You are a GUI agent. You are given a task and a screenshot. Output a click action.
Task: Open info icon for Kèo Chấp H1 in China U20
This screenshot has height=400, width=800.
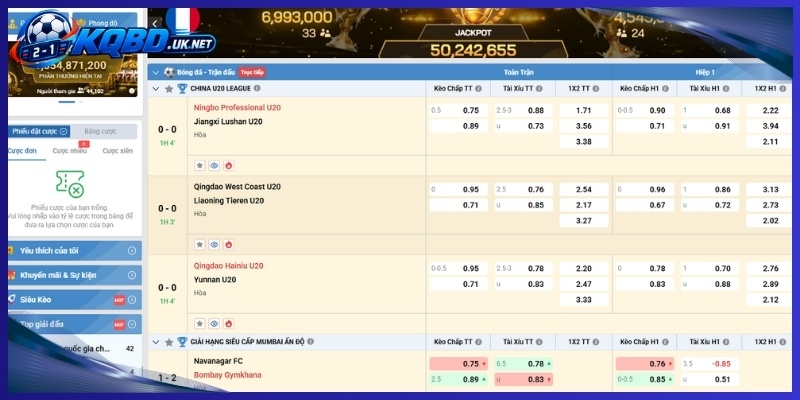pyautogui.click(x=665, y=89)
